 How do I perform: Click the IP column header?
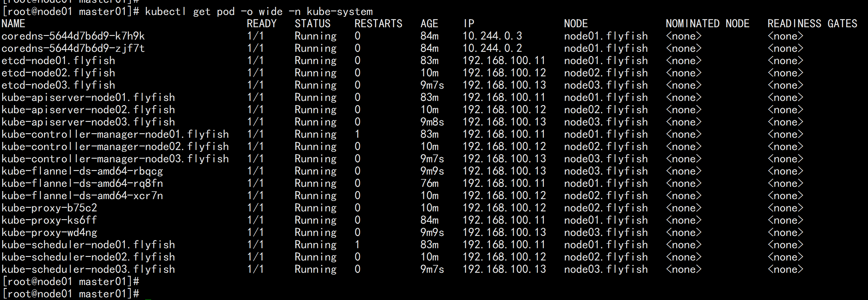[469, 24]
